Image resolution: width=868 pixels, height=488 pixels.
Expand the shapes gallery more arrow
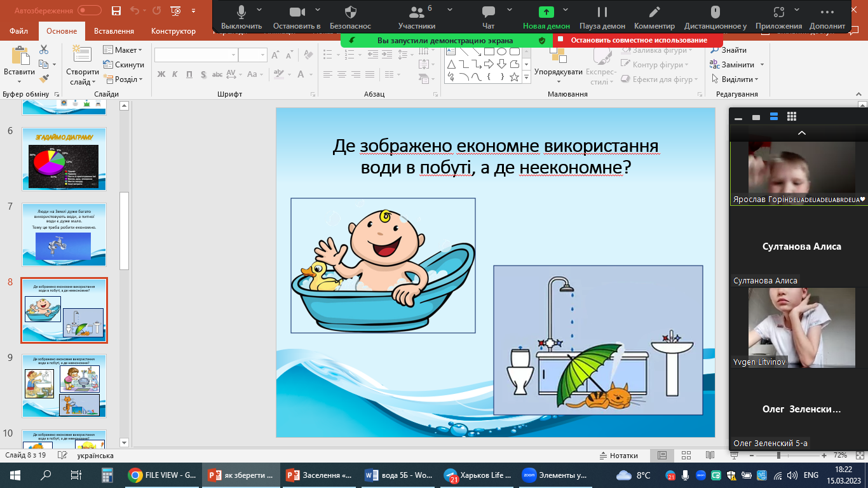[x=526, y=78]
